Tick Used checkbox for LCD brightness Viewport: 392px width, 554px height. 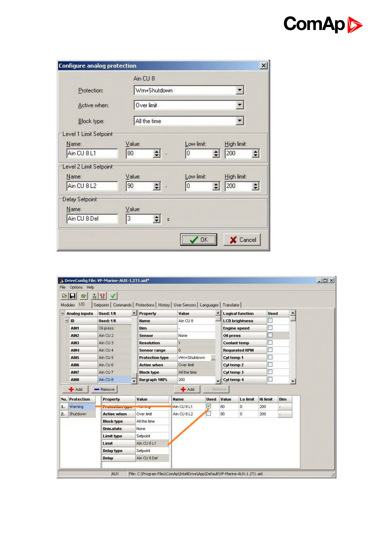coord(270,320)
